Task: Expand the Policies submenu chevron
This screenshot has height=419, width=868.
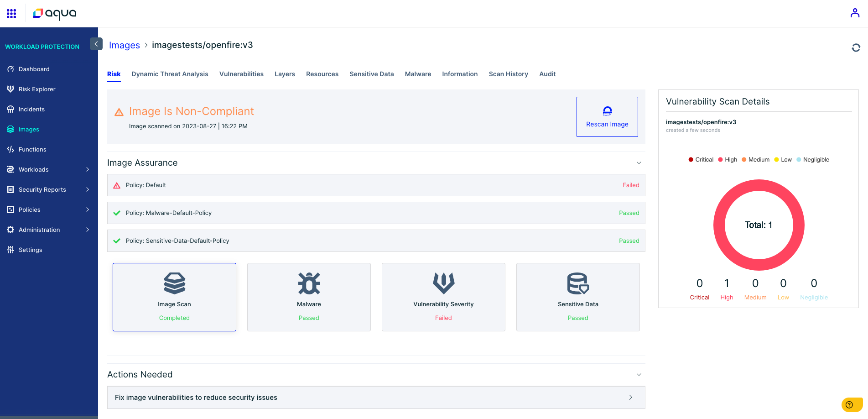Action: 88,209
